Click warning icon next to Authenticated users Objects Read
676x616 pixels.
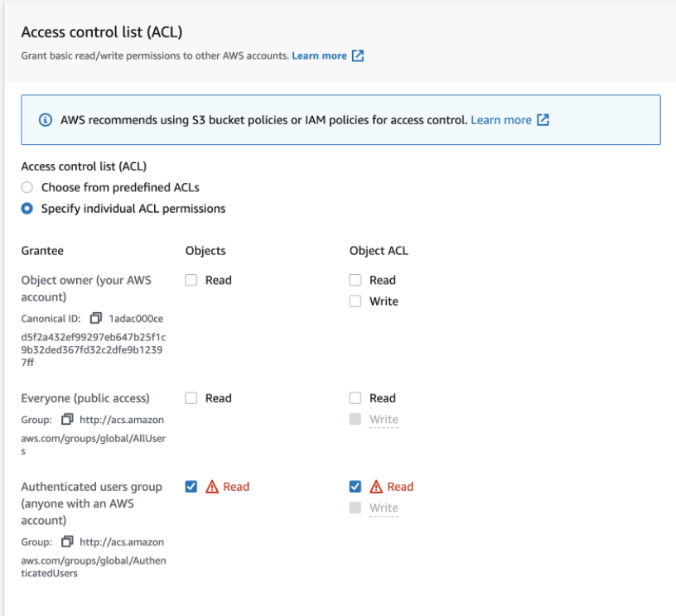point(212,487)
